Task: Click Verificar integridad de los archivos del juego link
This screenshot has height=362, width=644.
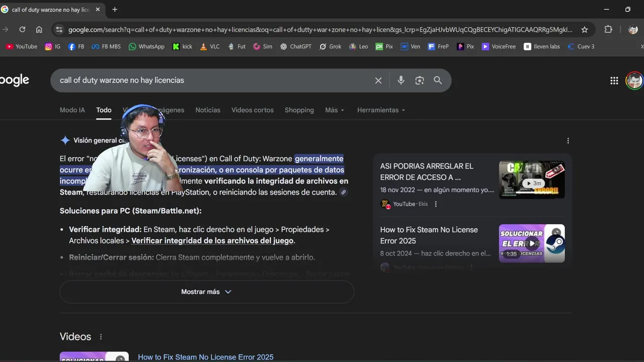Action: click(212, 241)
